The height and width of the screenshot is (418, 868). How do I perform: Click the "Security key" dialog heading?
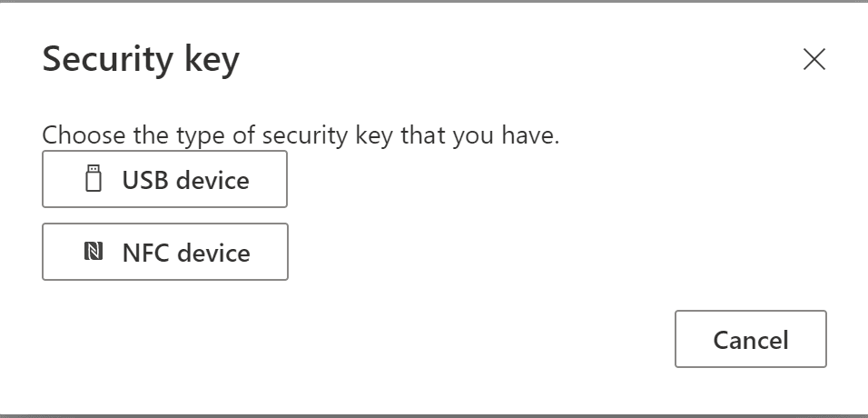pyautogui.click(x=141, y=59)
